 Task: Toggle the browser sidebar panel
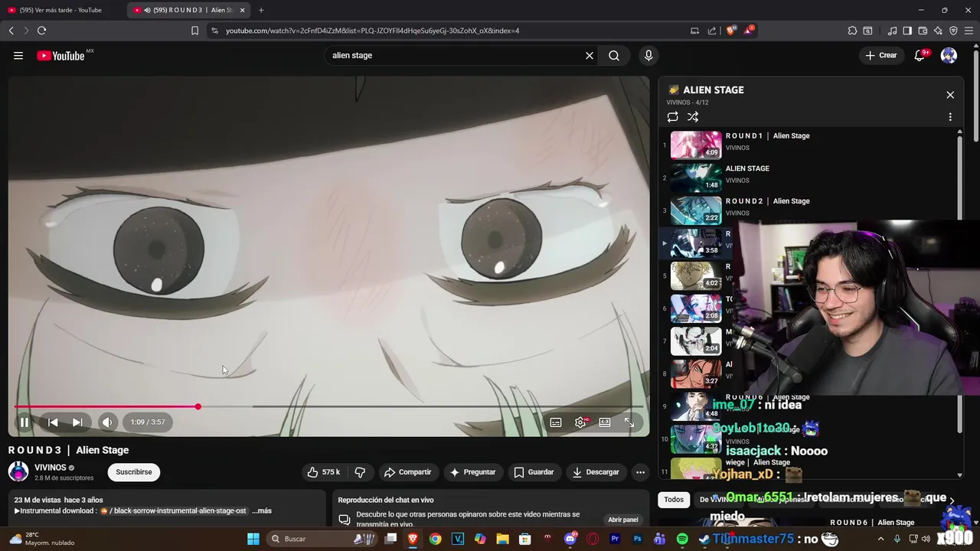[907, 31]
